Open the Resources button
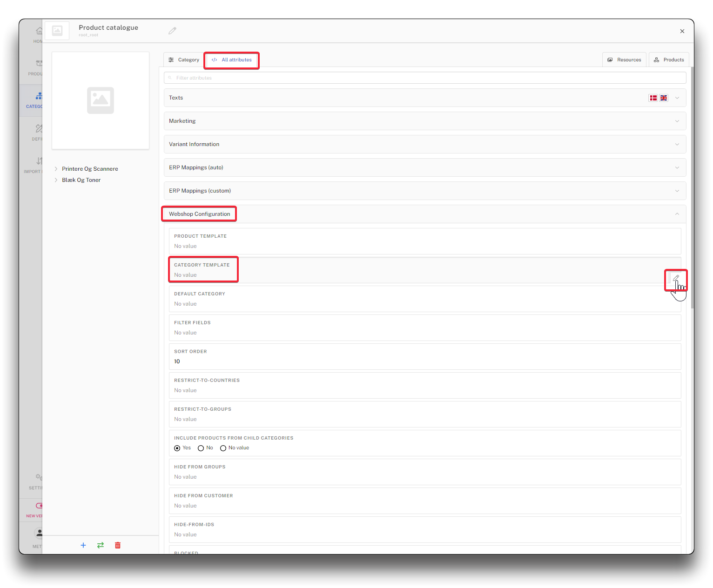Screen dimensions: 713x588 (624, 60)
